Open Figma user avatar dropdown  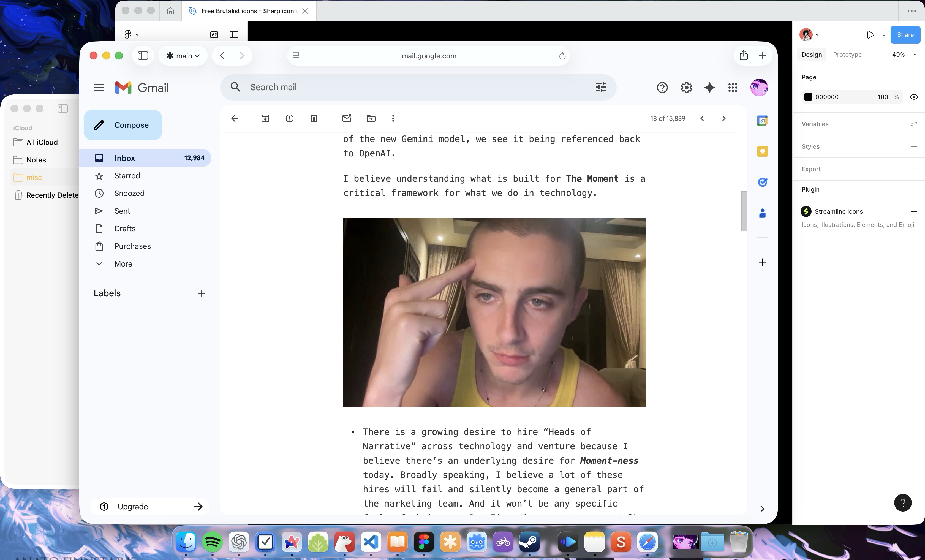[809, 34]
